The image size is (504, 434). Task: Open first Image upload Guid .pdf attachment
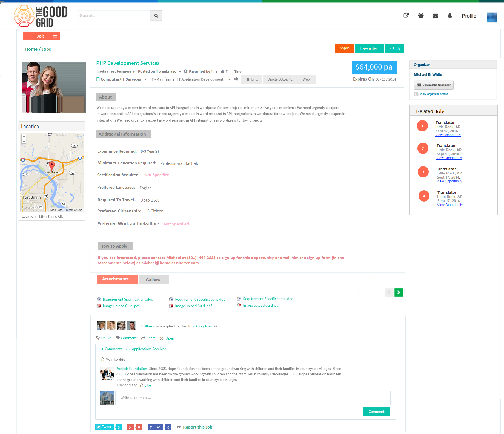click(121, 306)
